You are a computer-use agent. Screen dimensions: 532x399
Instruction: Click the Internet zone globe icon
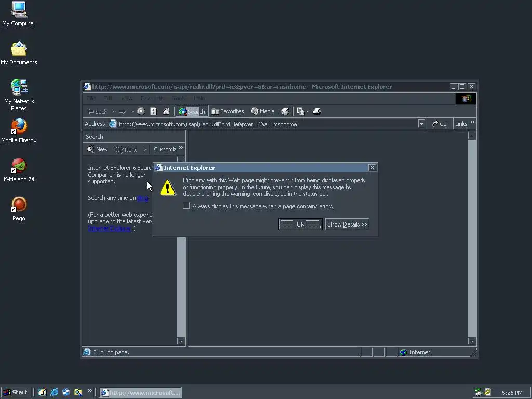point(403,352)
